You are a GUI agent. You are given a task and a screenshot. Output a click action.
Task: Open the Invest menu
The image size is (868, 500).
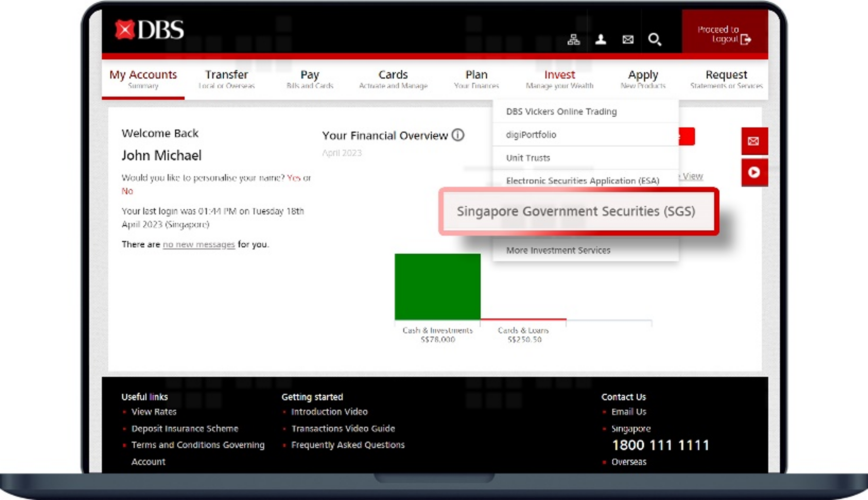(560, 79)
